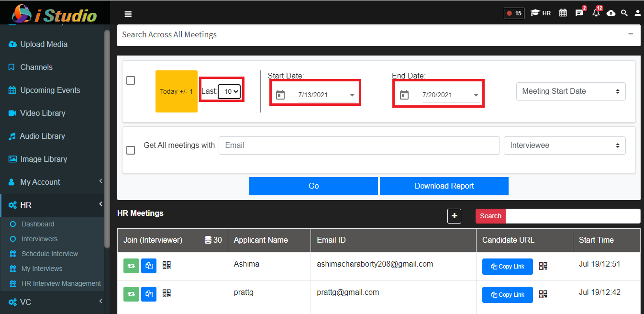
Task: Open the user profile icon
Action: (637, 13)
